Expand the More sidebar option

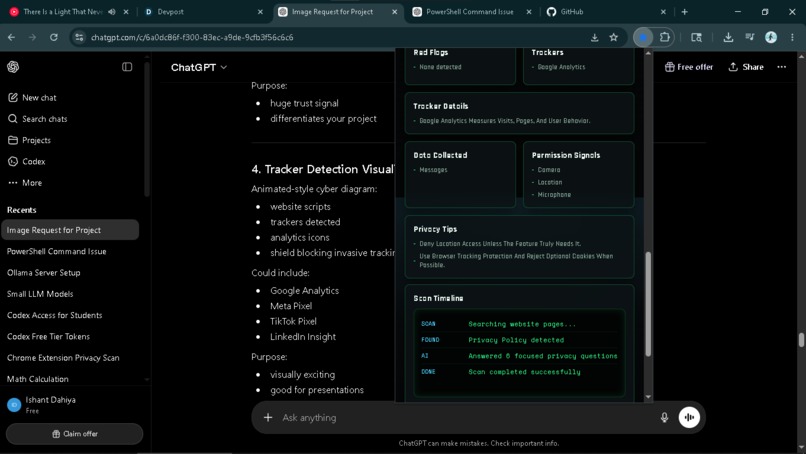25,183
